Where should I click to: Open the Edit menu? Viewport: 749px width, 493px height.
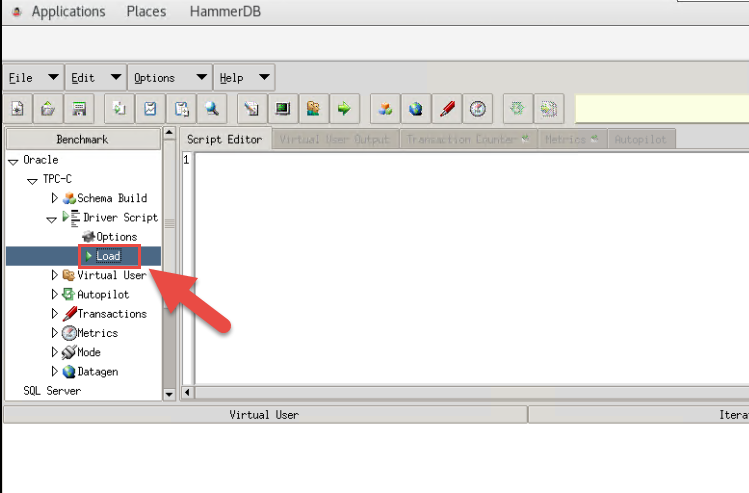coord(96,77)
